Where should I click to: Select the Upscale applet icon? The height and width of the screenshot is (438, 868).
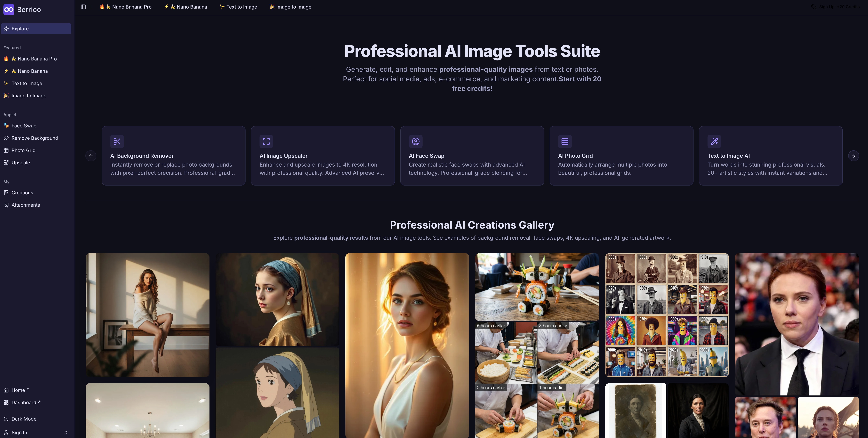(6, 162)
